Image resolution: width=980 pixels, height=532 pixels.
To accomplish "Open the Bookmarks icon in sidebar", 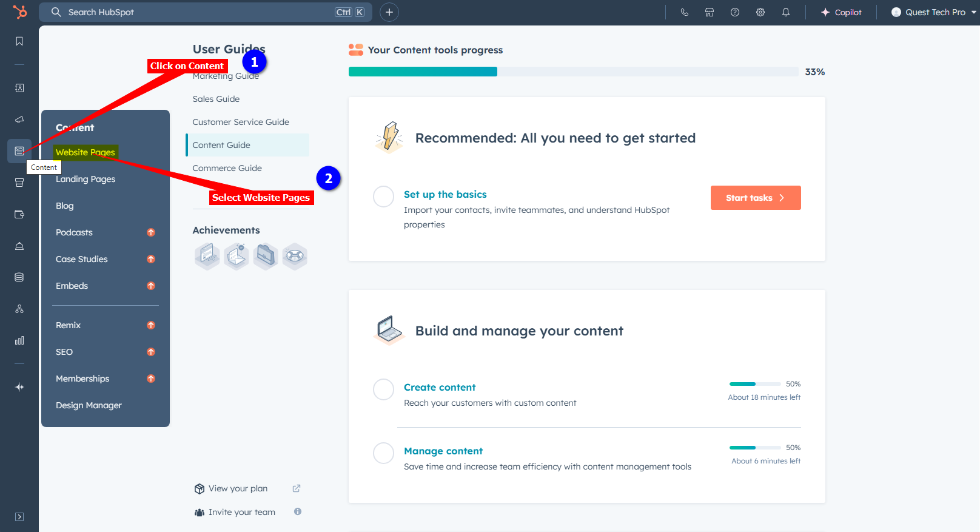I will click(x=19, y=41).
